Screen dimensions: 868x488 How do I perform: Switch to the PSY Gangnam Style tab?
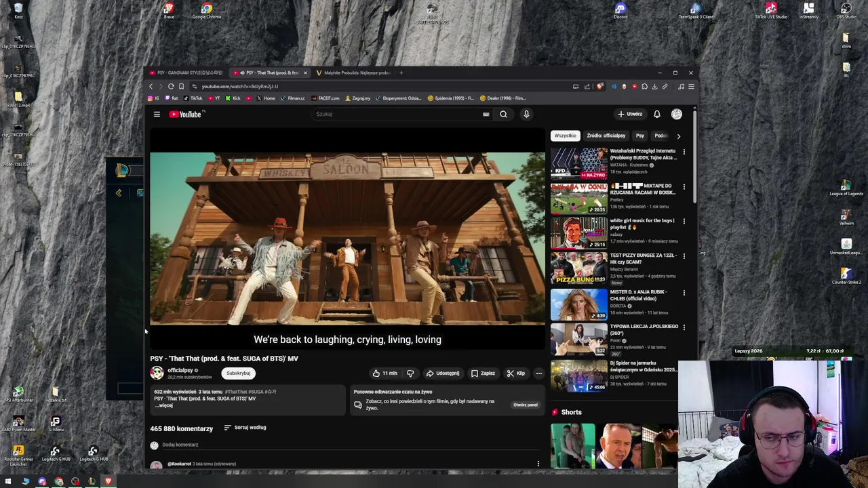(x=186, y=73)
